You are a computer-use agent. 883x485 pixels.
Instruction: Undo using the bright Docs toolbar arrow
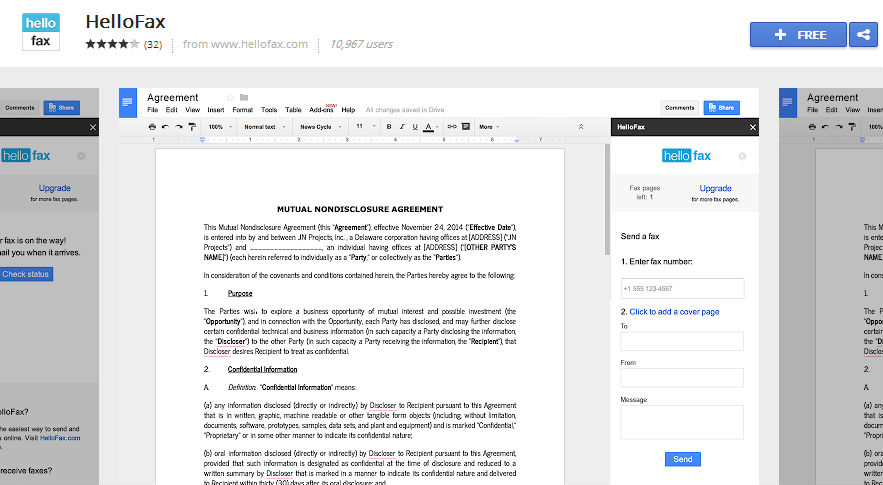[165, 127]
